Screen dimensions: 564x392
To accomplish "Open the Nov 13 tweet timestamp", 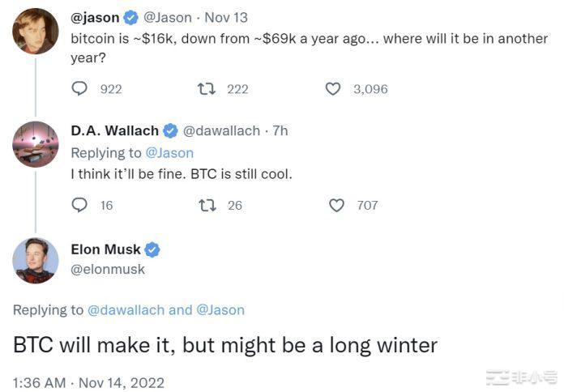I will pyautogui.click(x=226, y=18).
